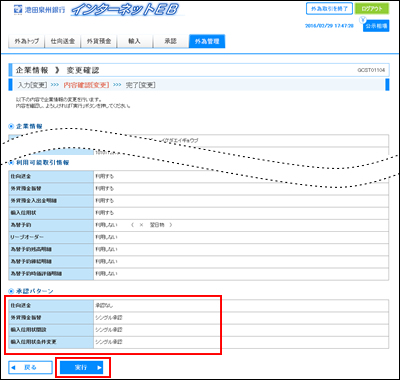Click the 実行 execute button

82,368
